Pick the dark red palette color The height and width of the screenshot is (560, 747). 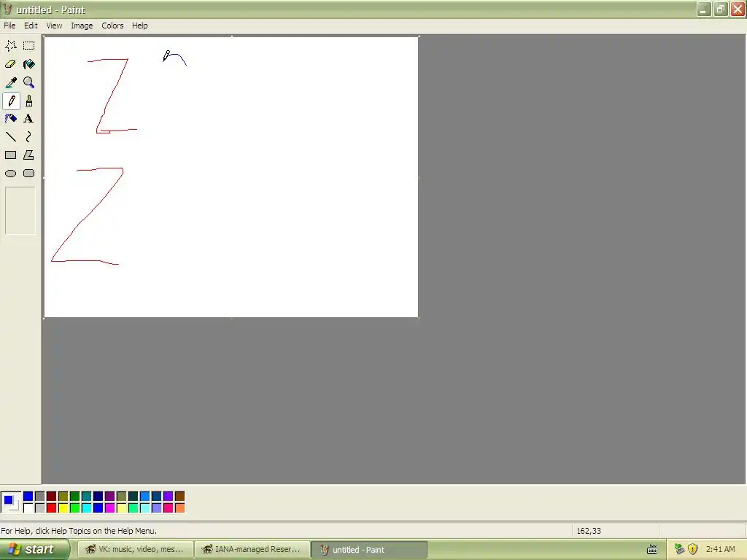(x=52, y=497)
